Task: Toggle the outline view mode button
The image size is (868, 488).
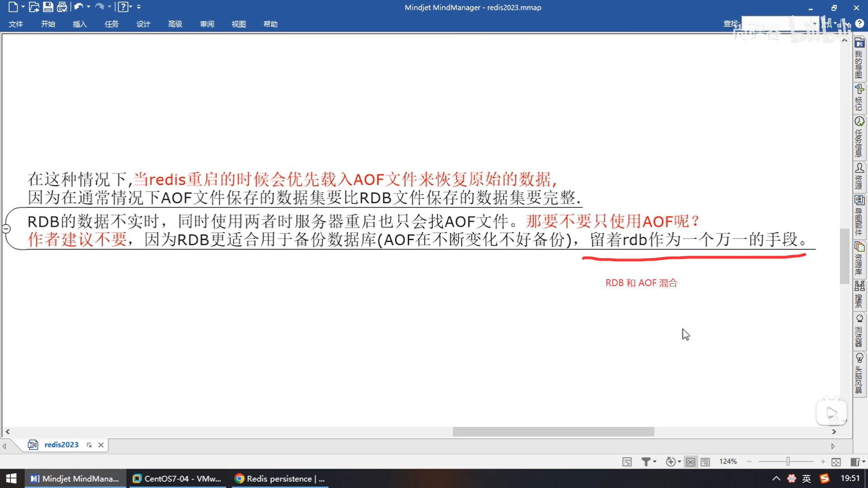Action: click(x=705, y=462)
